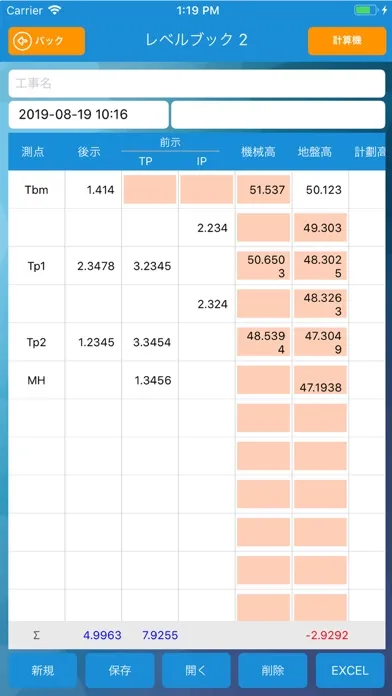The height and width of the screenshot is (696, 392).
Task: Select the MH station name cell
Action: coord(37,380)
